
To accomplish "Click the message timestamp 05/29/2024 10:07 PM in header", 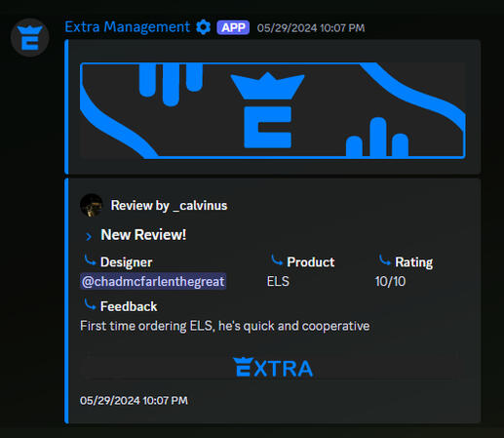I will pyautogui.click(x=311, y=28).
